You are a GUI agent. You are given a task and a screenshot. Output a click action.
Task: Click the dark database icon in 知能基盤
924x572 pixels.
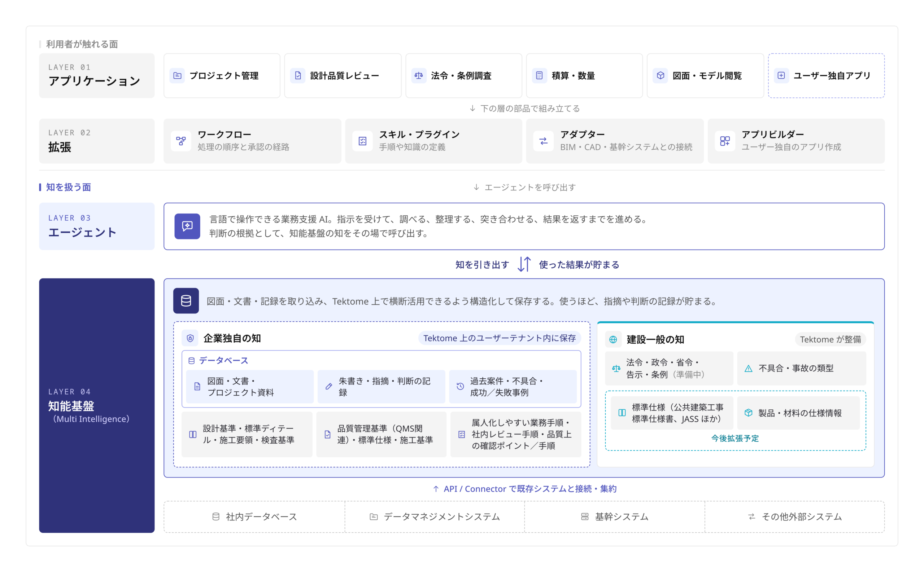tap(186, 301)
